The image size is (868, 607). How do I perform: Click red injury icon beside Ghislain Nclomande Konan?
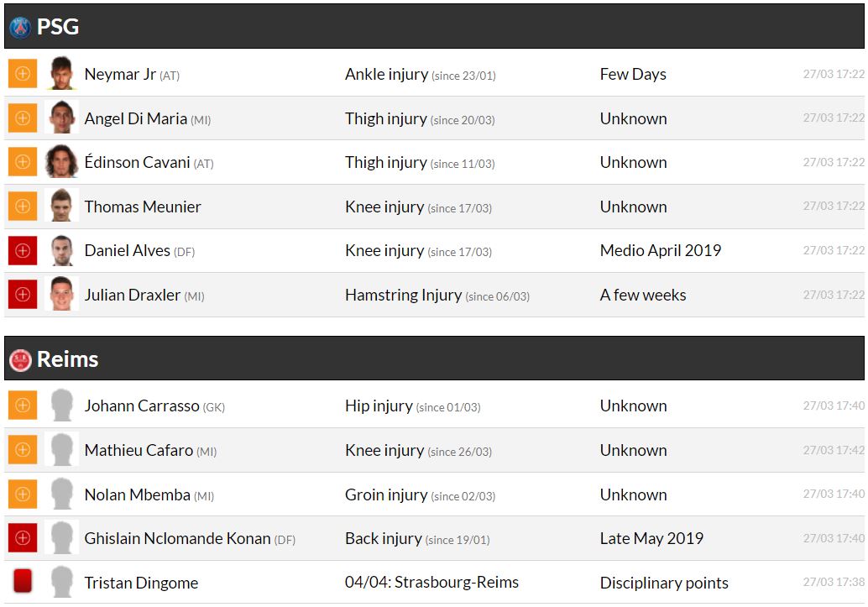[x=23, y=538]
